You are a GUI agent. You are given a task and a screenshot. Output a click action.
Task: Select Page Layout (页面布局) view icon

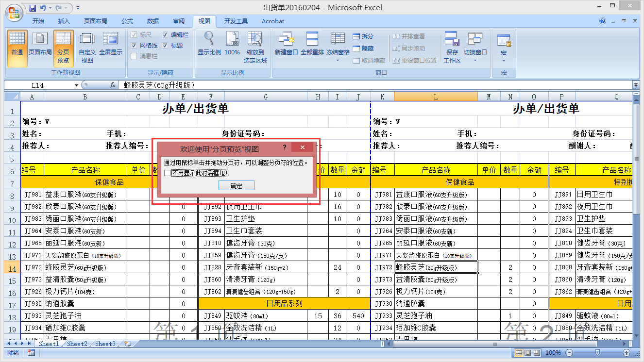pos(40,44)
